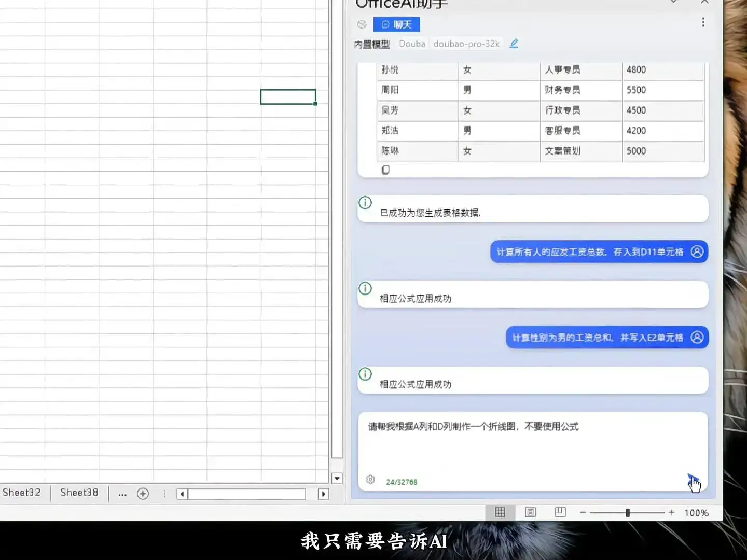The height and width of the screenshot is (560, 747).
Task: Click the down arrow of the vertical scrollbar
Action: [337, 478]
